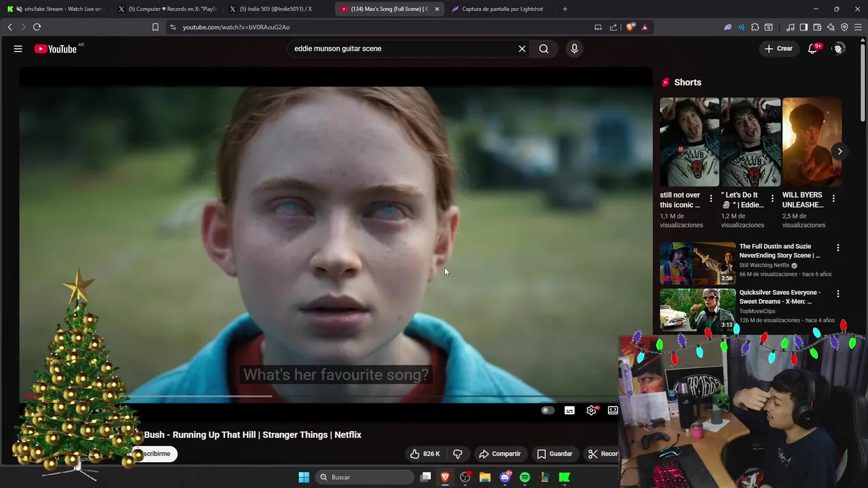The image size is (868, 488).
Task: Open the YouTube hamburger guide menu
Action: pyautogui.click(x=18, y=49)
